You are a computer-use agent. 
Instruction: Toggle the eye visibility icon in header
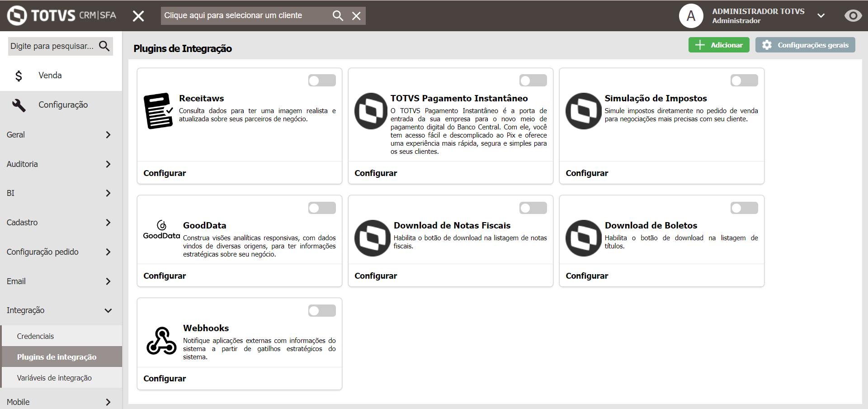(853, 16)
